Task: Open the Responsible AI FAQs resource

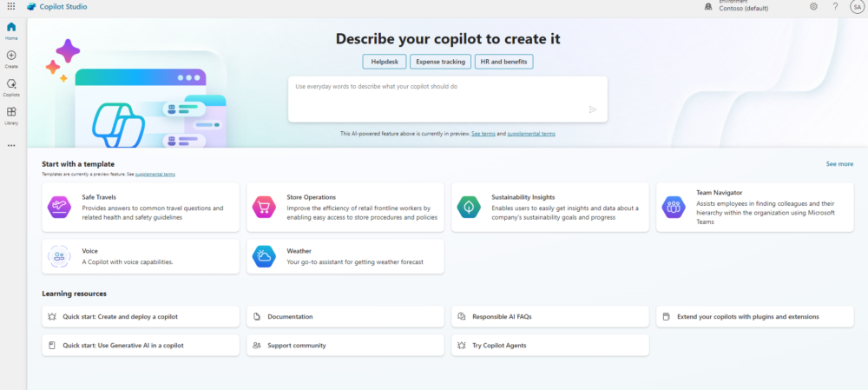Action: coord(549,316)
